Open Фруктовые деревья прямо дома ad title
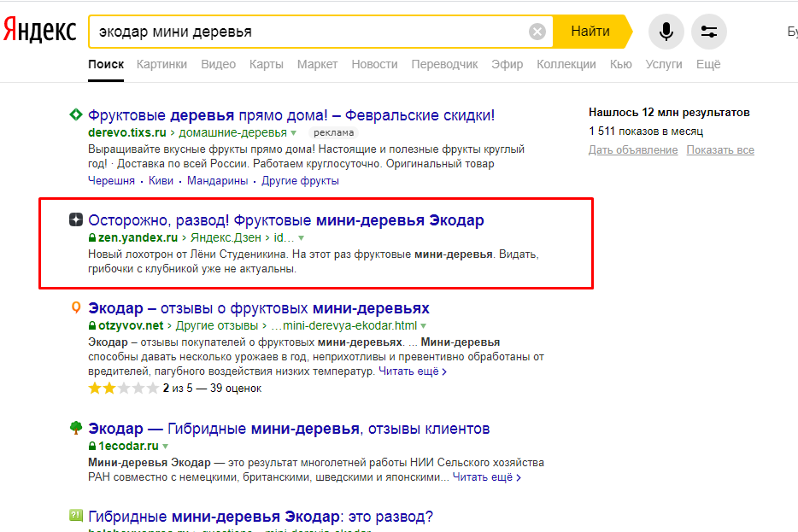 tap(291, 115)
